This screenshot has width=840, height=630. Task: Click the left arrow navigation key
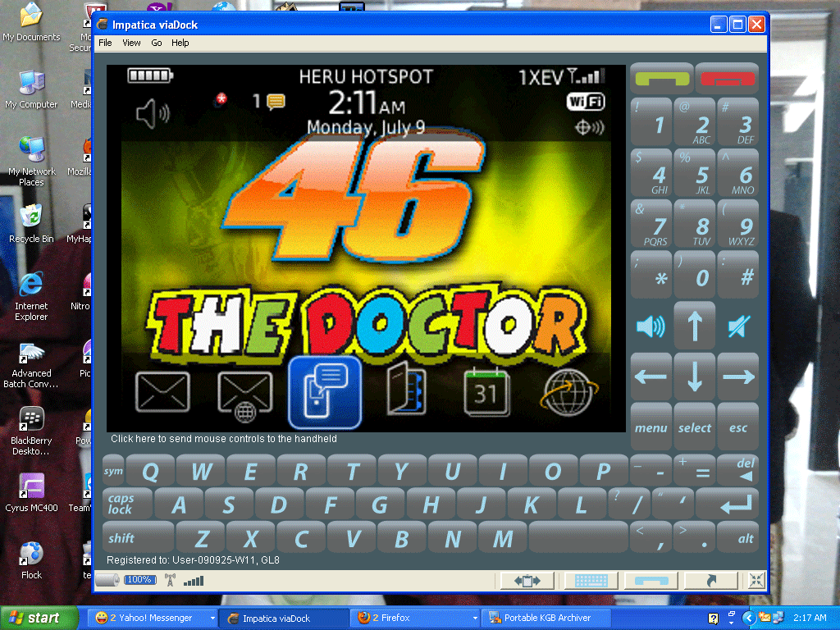tap(651, 376)
